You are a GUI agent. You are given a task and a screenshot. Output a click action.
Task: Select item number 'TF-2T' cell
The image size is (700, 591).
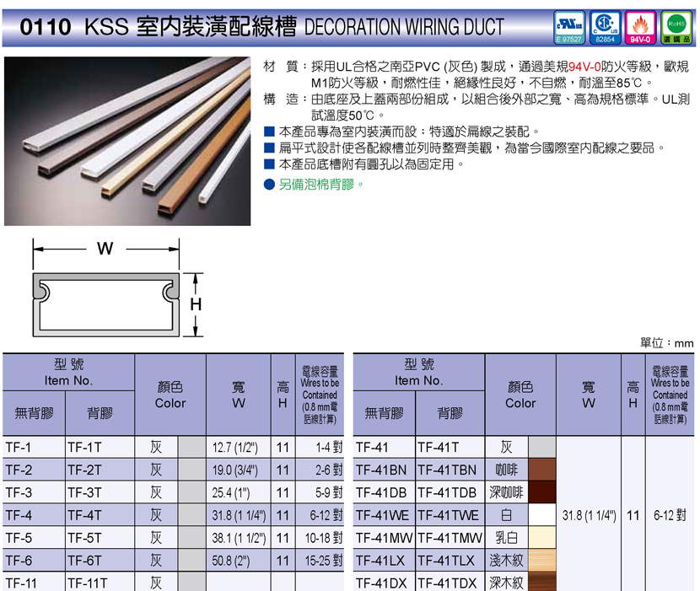click(x=100, y=470)
